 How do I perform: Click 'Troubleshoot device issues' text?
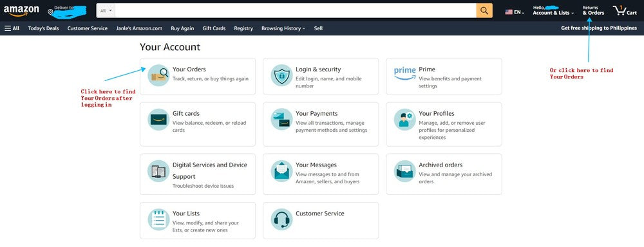[x=204, y=186]
